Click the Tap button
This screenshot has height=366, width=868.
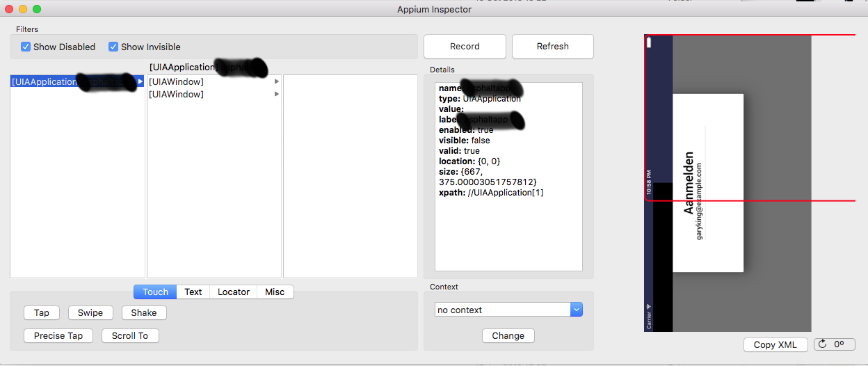pyautogui.click(x=42, y=312)
